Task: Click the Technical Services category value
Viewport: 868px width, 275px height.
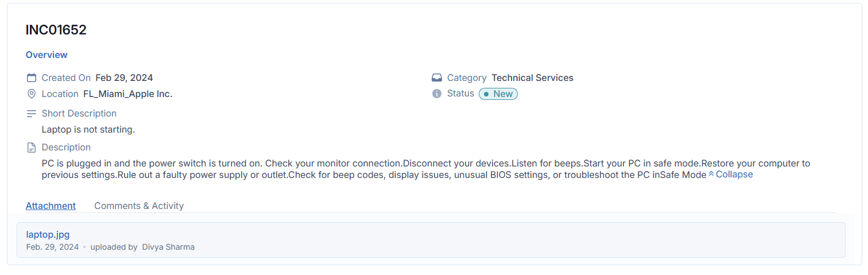Action: (x=532, y=78)
